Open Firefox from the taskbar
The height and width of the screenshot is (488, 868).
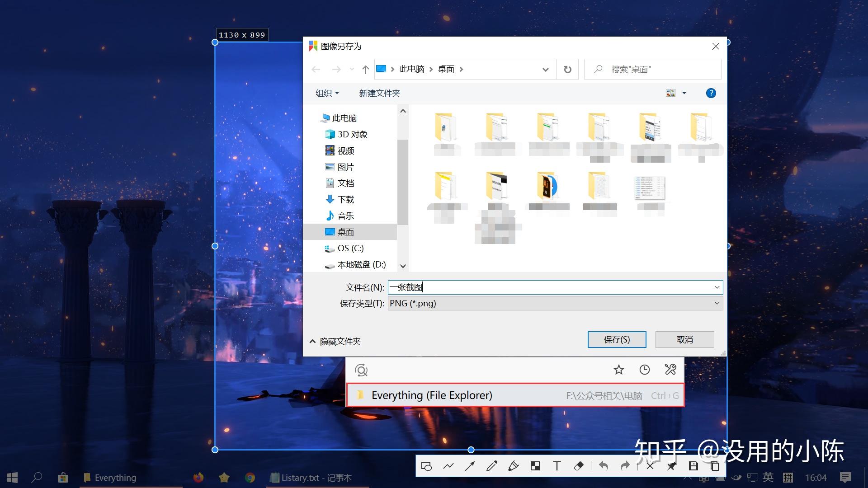click(198, 477)
